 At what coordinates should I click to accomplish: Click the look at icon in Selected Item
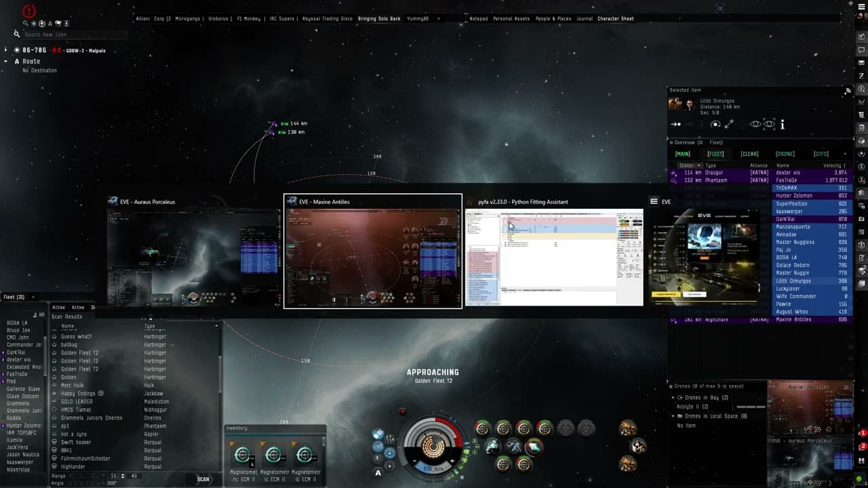(755, 125)
